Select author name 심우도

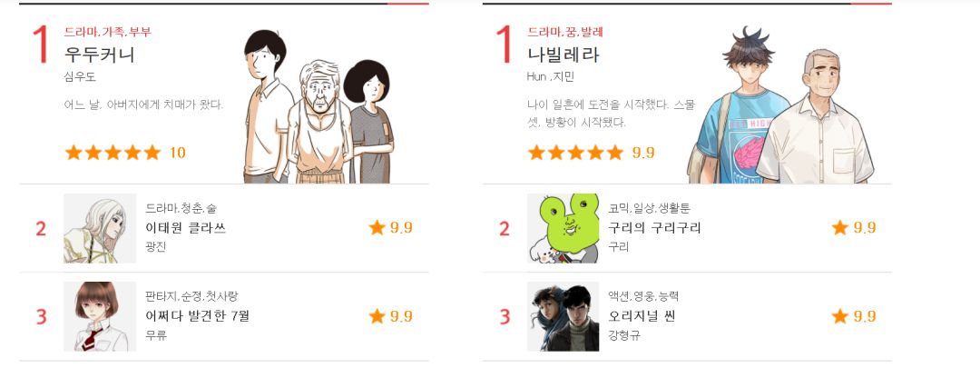click(x=80, y=77)
